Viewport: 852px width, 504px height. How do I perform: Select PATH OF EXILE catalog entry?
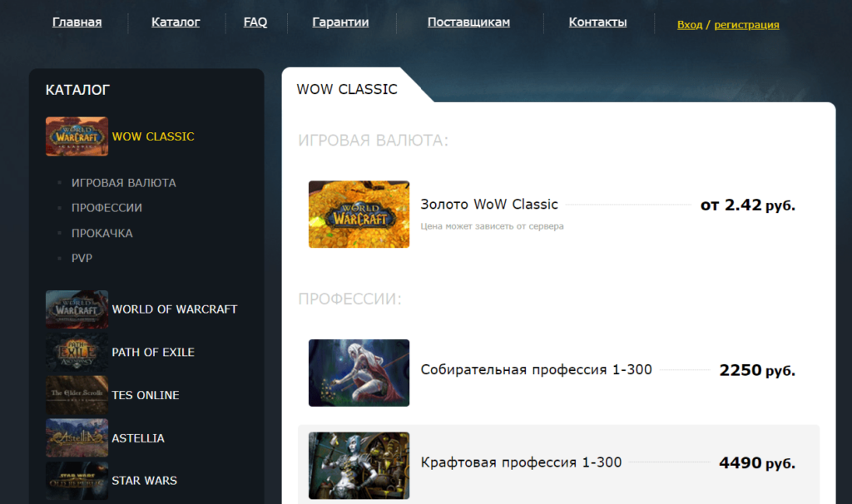pos(153,352)
